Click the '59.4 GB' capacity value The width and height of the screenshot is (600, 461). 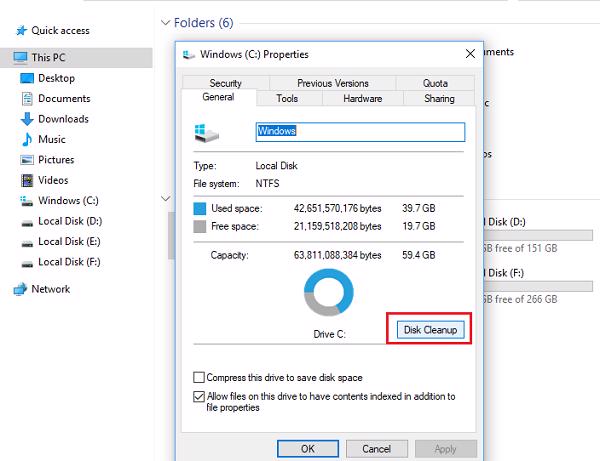(419, 255)
